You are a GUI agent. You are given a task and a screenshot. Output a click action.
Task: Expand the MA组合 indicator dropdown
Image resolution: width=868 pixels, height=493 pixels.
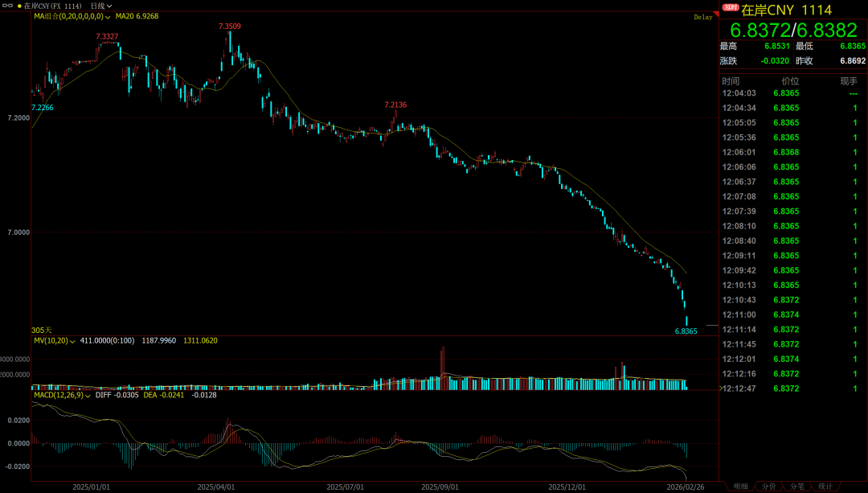(108, 16)
